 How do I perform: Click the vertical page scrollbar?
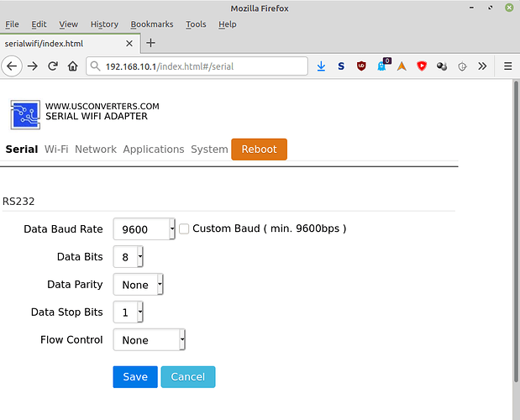(x=516, y=232)
